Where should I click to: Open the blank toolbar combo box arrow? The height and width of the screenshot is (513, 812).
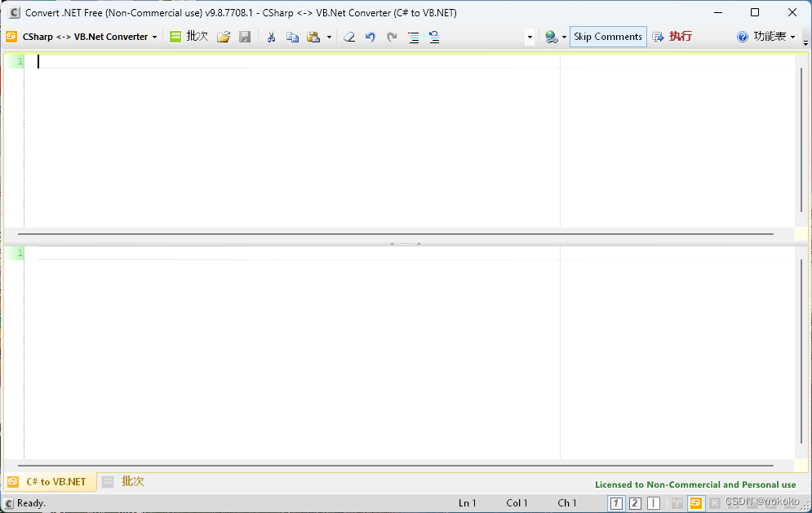[530, 38]
